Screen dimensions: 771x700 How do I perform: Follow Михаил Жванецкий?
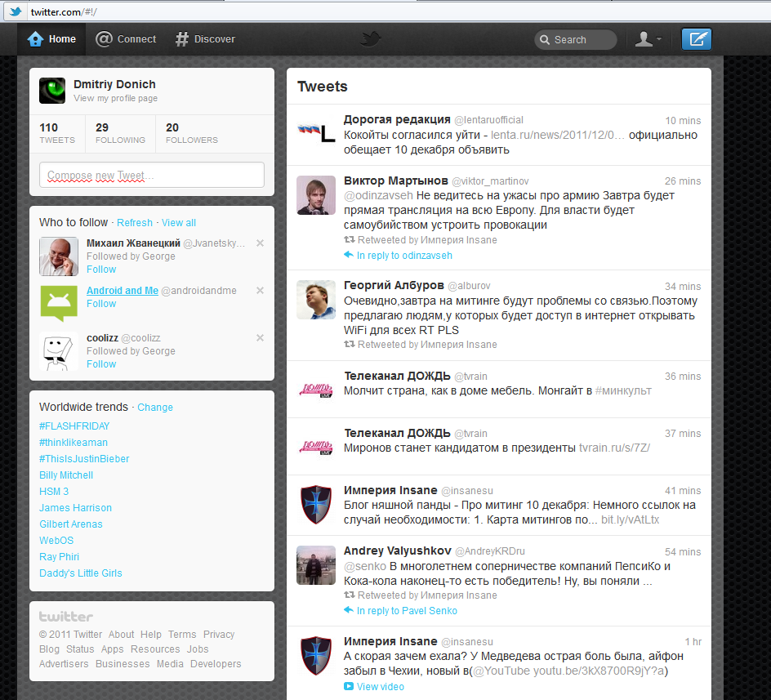pos(101,270)
